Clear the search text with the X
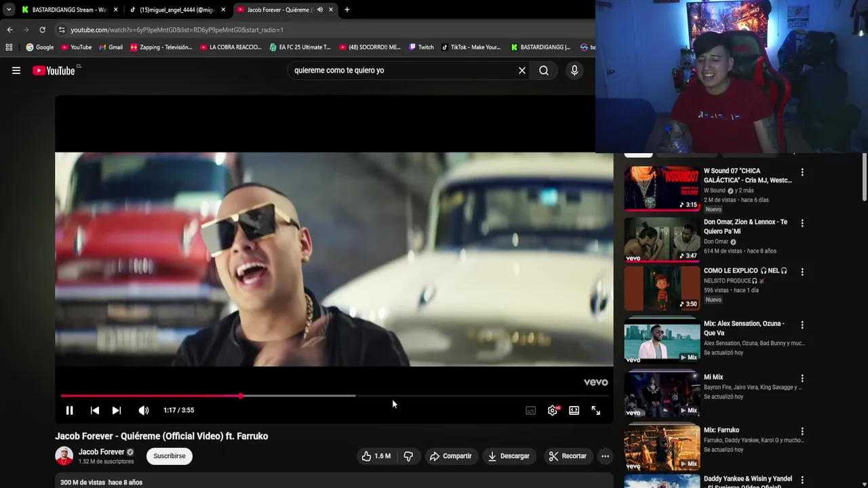This screenshot has width=868, height=488. point(522,70)
